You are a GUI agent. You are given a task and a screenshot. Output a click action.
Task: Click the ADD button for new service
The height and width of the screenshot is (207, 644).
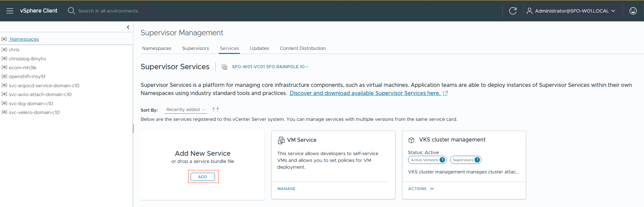click(203, 177)
